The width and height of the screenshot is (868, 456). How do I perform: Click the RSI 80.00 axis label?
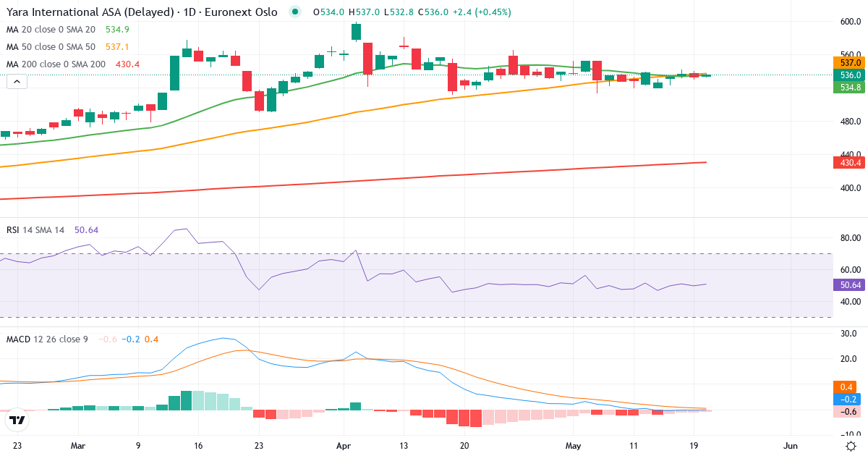coord(850,238)
